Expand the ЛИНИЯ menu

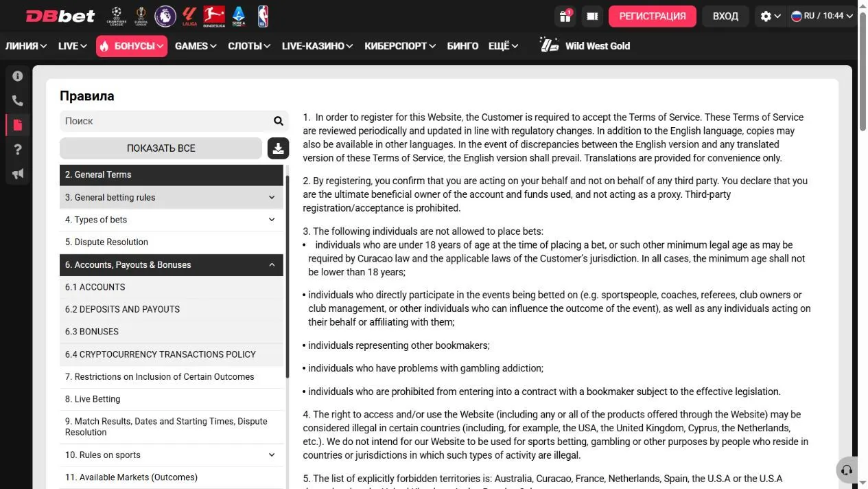pos(26,46)
